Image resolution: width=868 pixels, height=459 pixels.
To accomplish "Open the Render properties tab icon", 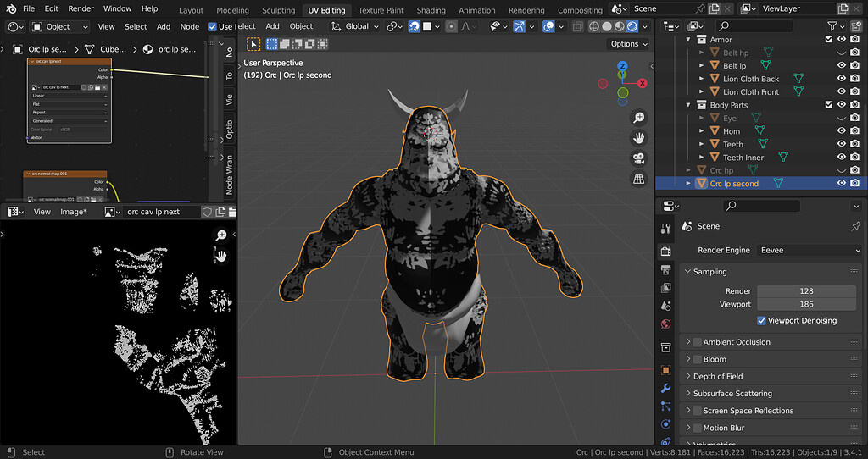I will 666,251.
